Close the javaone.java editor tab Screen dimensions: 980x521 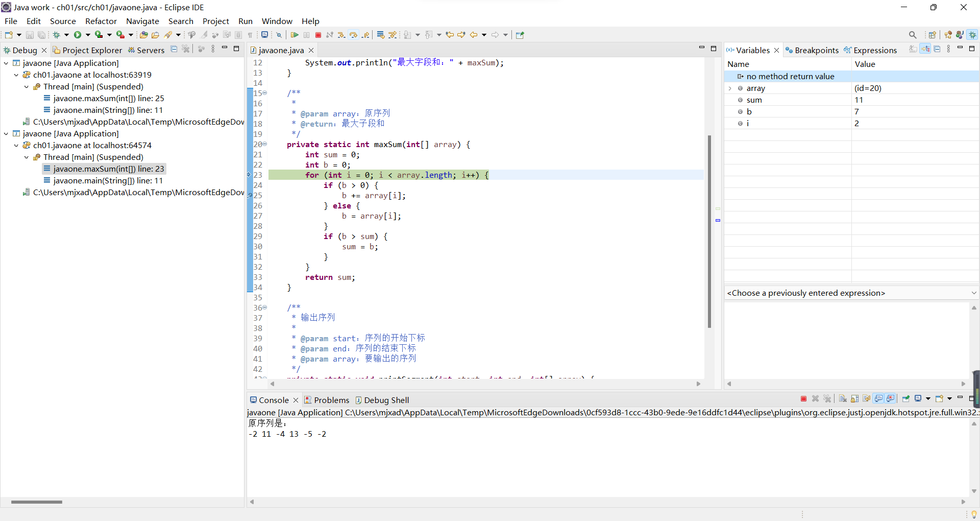[311, 50]
